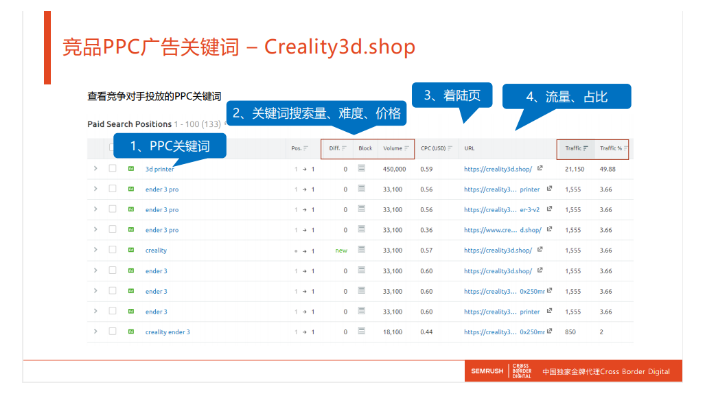Click CPC value 0.59
The width and height of the screenshot is (703, 403).
pyautogui.click(x=426, y=169)
